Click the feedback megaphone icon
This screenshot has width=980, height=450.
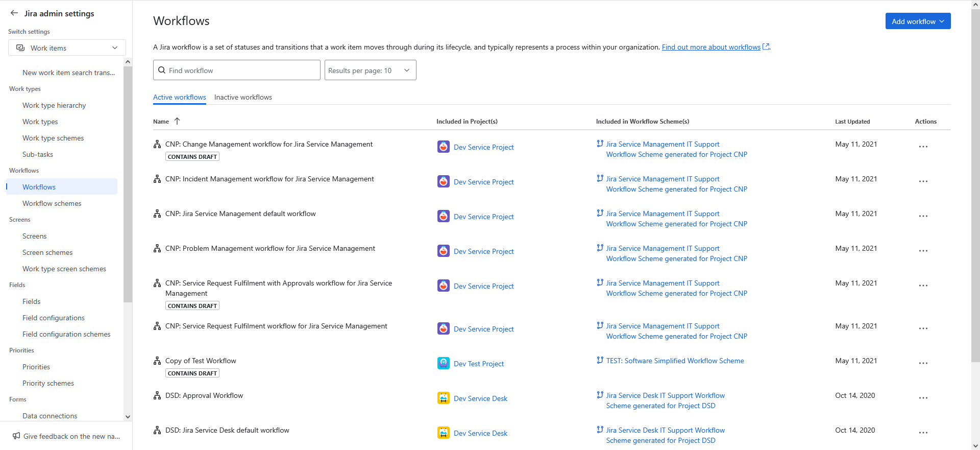point(16,436)
